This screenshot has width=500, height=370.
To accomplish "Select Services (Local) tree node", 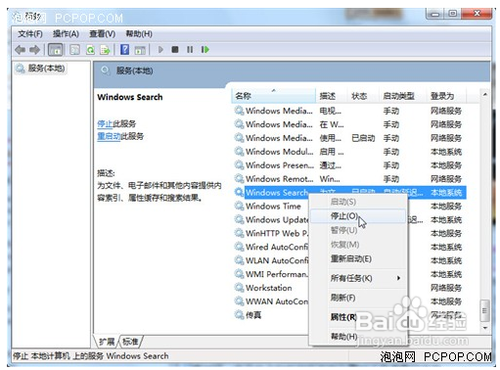I will point(40,69).
